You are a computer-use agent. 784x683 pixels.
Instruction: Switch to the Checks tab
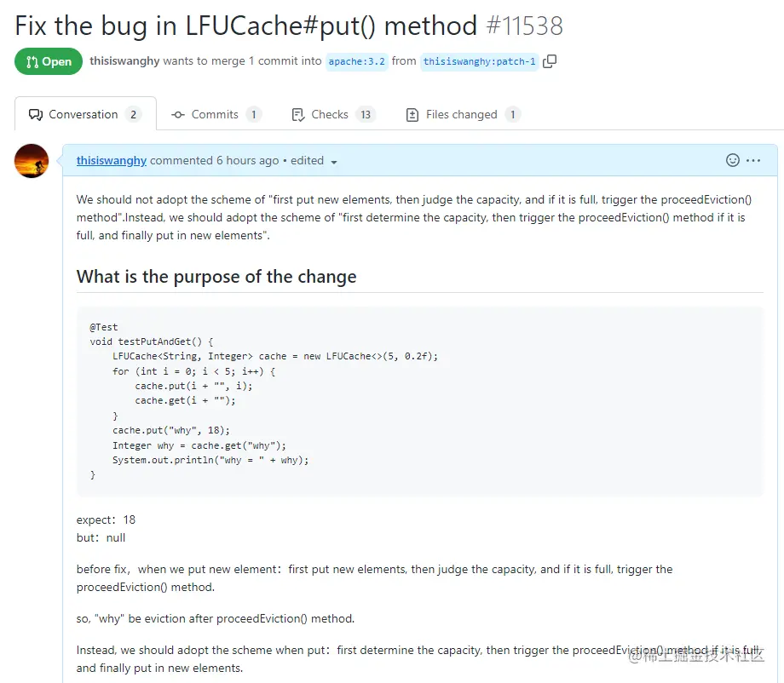[x=333, y=114]
